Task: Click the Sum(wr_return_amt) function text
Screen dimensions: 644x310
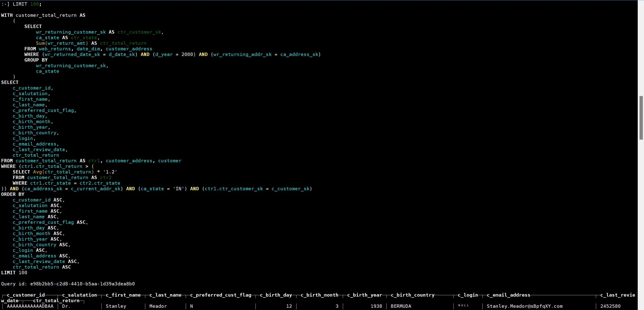Action: point(62,43)
